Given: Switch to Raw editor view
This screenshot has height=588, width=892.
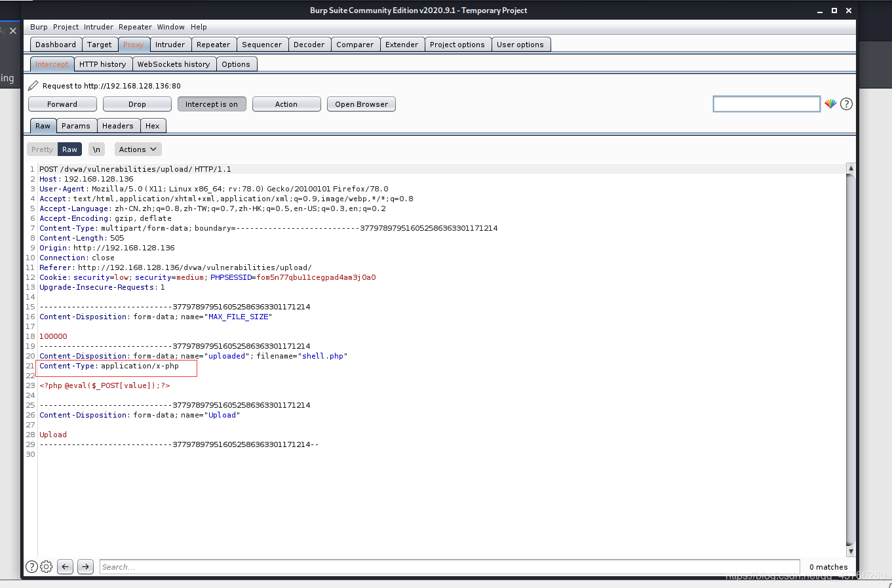Looking at the screenshot, I should 69,149.
